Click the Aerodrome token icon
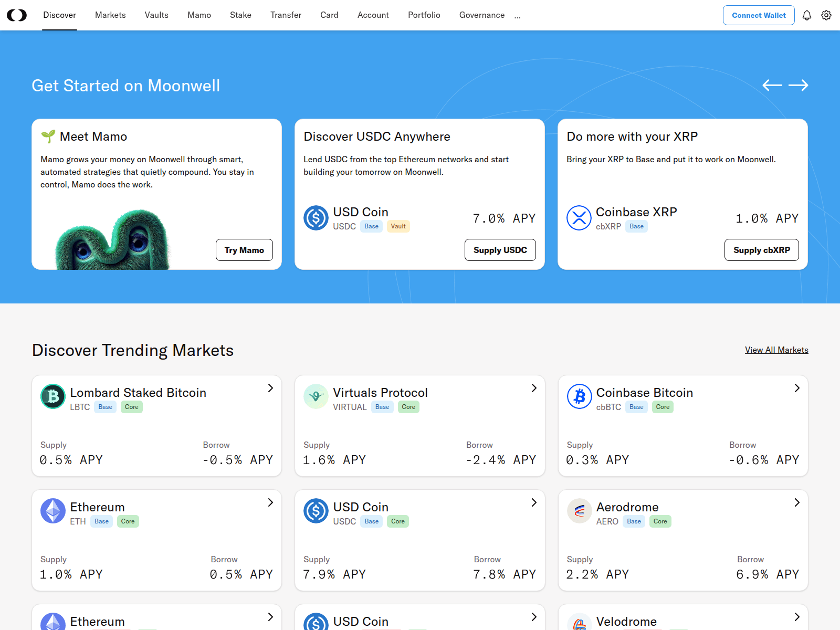Viewport: 840px width, 630px height. pyautogui.click(x=579, y=511)
